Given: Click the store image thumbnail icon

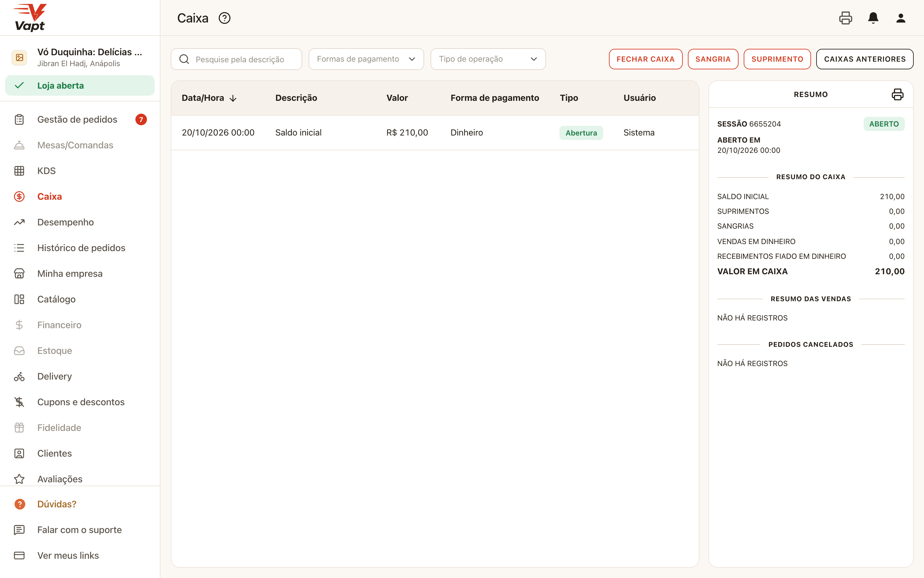Looking at the screenshot, I should pos(20,58).
